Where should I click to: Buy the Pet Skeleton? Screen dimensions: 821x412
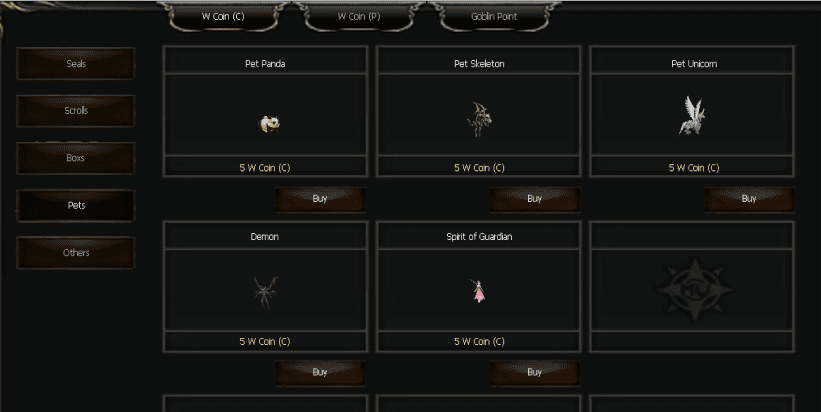click(535, 199)
